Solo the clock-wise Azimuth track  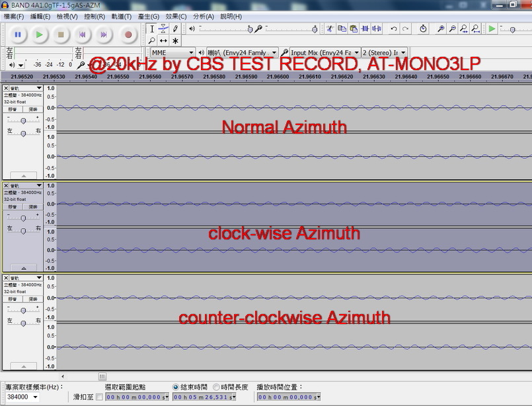pos(33,207)
